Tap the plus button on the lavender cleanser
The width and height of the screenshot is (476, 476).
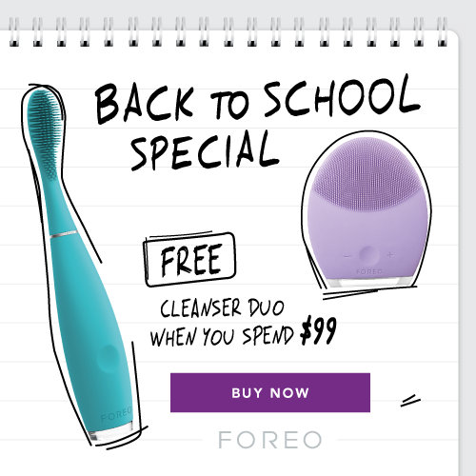[x=390, y=255]
